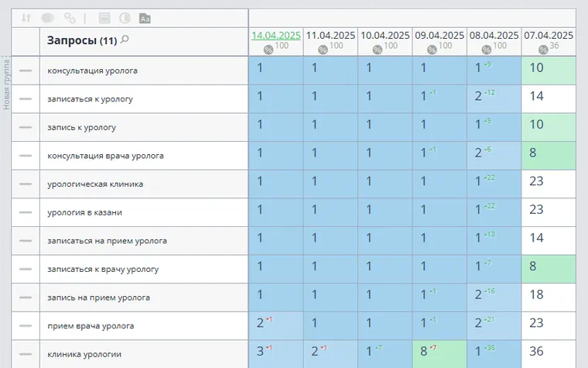588x368 pixels.
Task: Click the 11.04.2025 column header
Action: coord(330,36)
